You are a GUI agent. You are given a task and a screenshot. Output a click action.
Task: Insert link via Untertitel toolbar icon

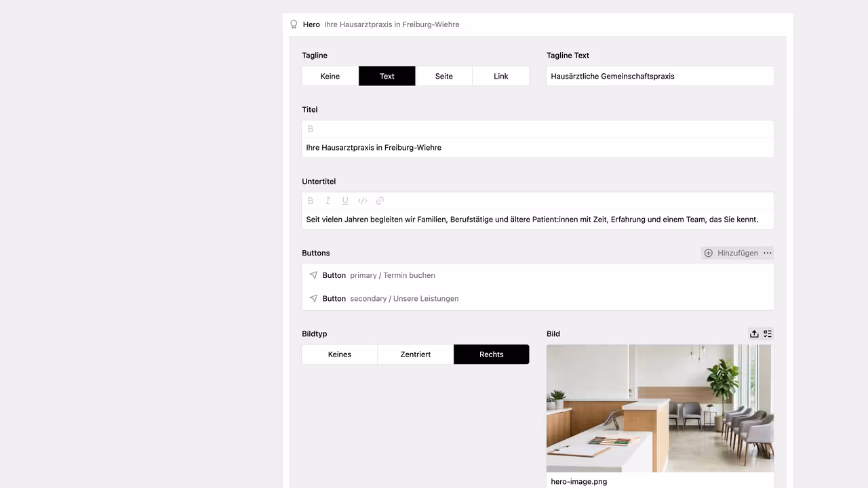(x=380, y=201)
